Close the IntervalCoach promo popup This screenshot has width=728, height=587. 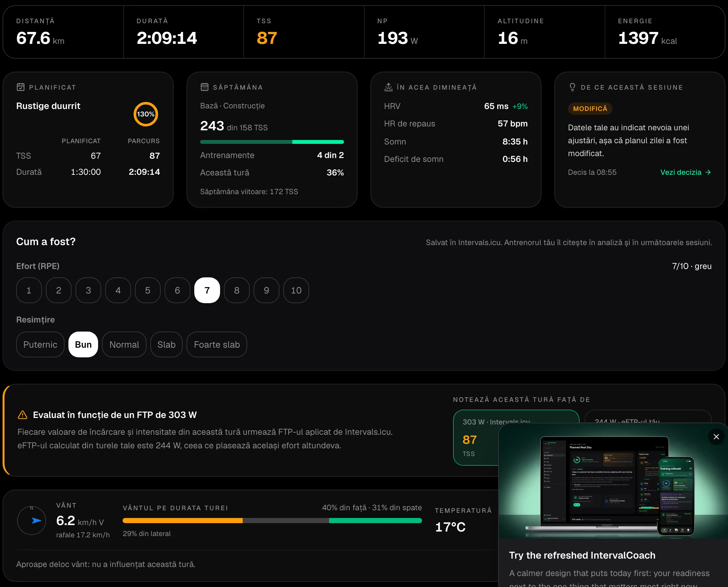716,436
